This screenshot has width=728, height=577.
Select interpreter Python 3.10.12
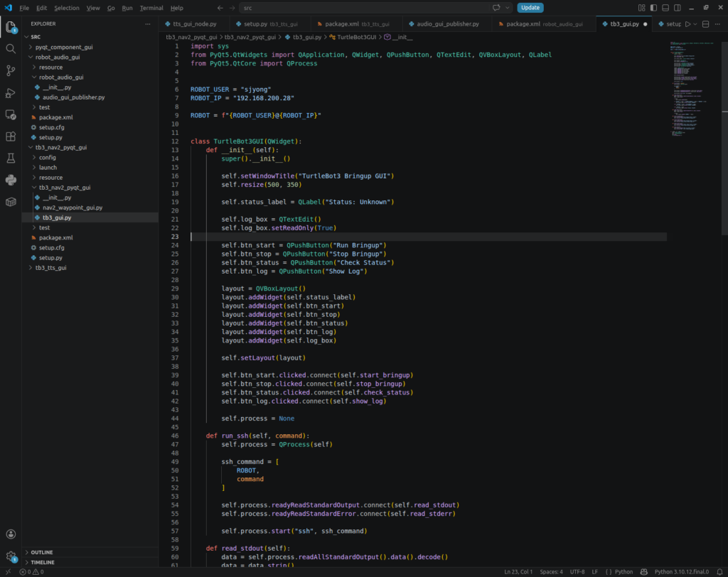[x=682, y=572]
